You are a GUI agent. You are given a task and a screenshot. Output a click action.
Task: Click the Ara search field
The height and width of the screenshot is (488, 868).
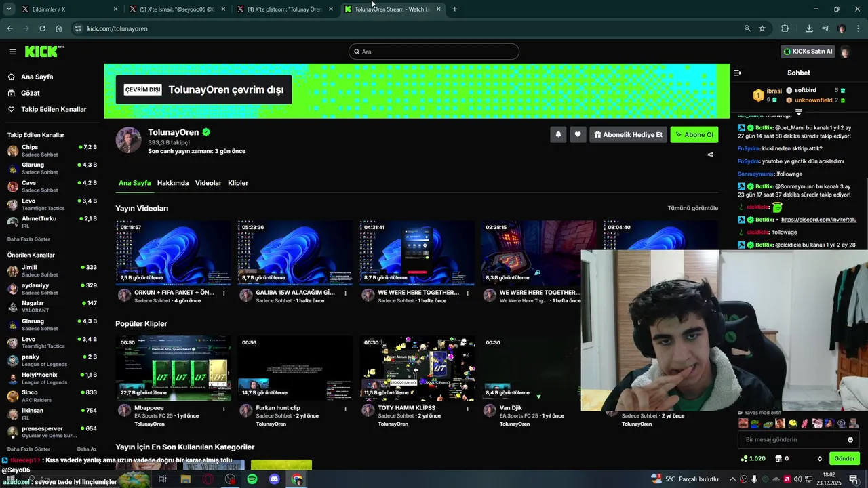[434, 52]
